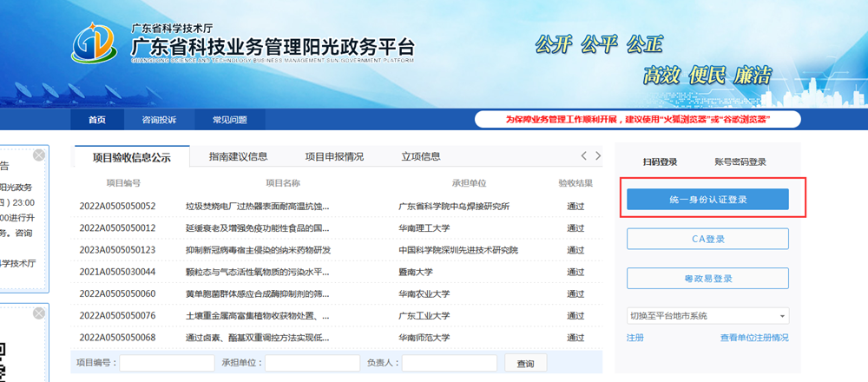Click the platform logo icon
The image size is (868, 382).
(x=95, y=43)
